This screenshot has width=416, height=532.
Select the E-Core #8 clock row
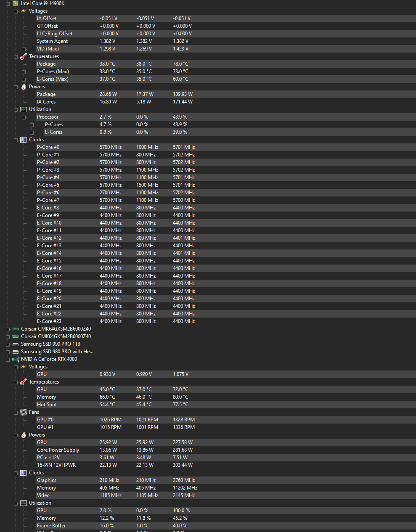click(226, 208)
